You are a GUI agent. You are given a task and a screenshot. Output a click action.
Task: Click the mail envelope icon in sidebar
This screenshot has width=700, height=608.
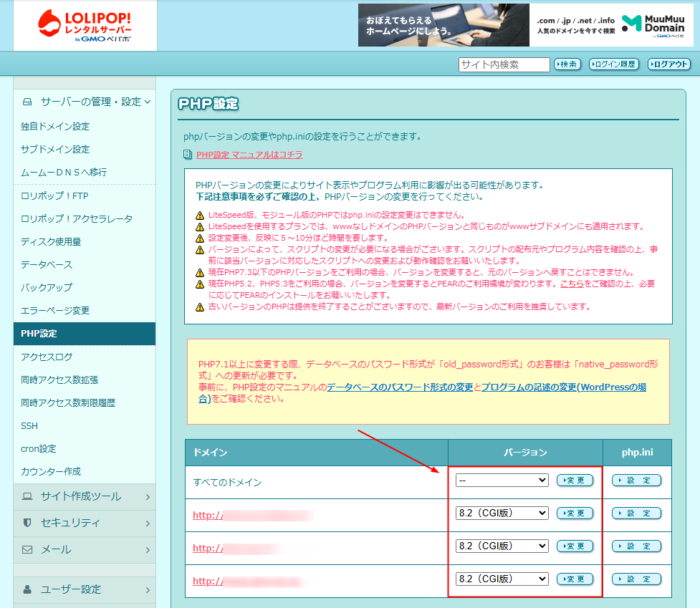[27, 549]
